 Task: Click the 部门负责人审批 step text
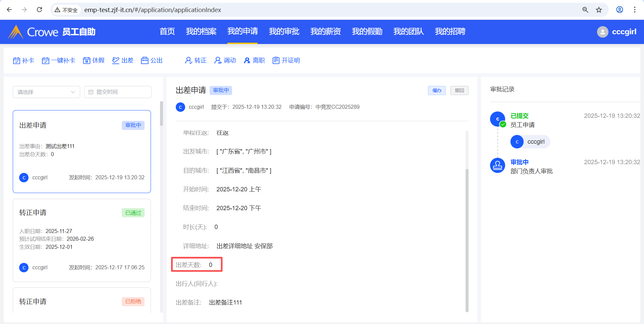point(532,171)
